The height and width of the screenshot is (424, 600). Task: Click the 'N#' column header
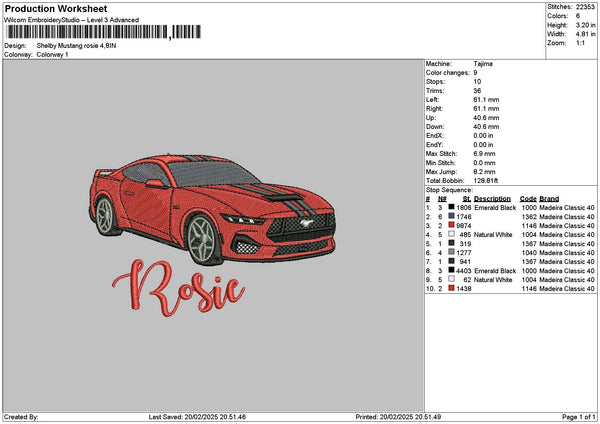pyautogui.click(x=442, y=199)
